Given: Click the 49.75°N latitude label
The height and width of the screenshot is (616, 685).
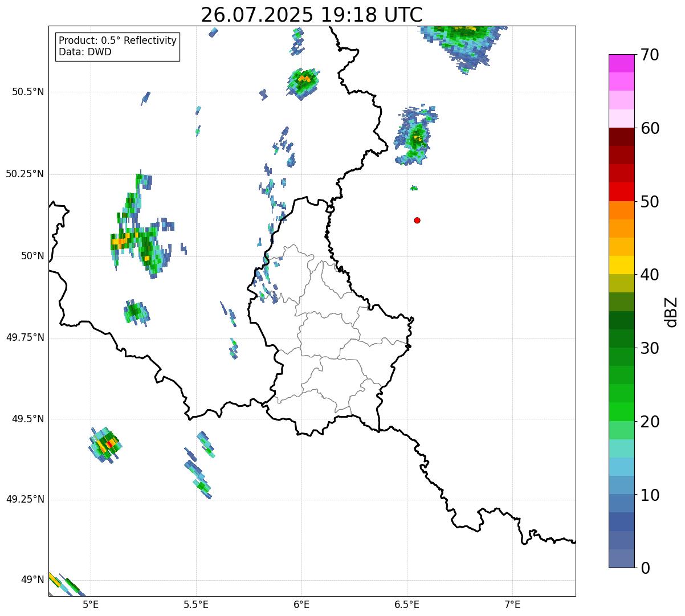Looking at the screenshot, I should [x=25, y=337].
